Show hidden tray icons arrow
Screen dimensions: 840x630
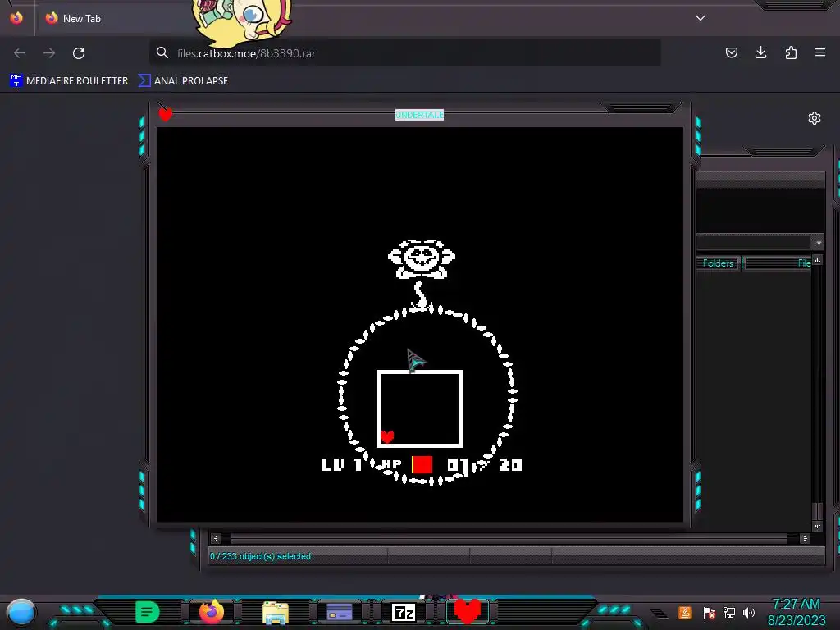tap(659, 613)
